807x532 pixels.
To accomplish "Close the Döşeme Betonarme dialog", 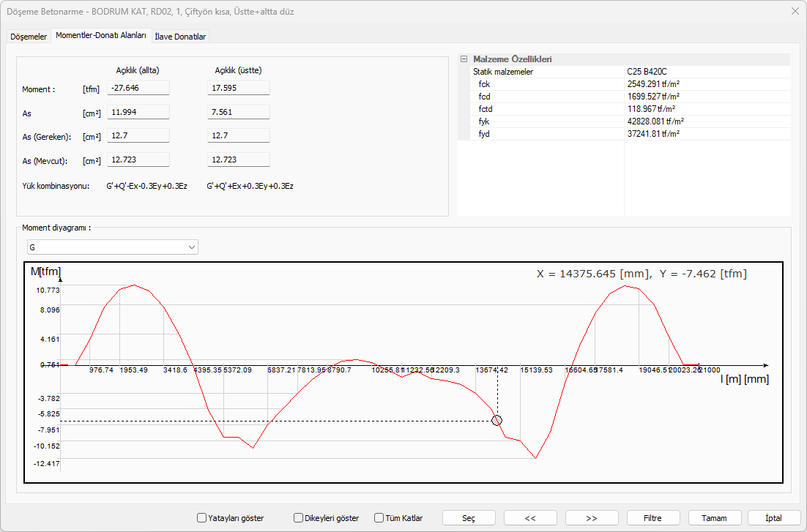I will pos(795,11).
